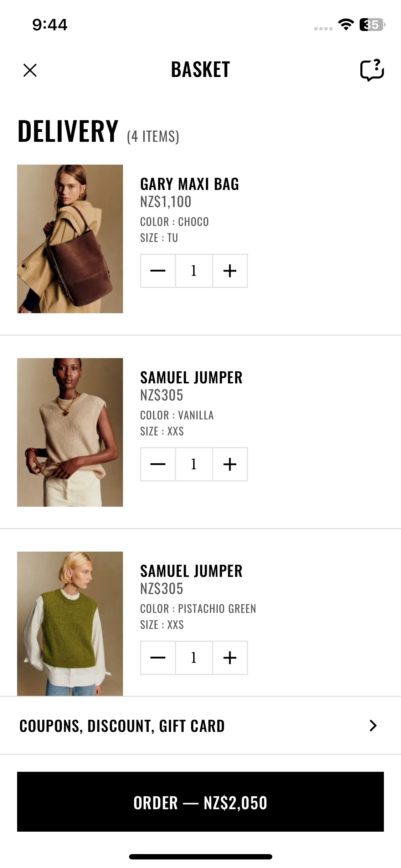Tap Vanilla jumper quantity value
The height and width of the screenshot is (868, 401).
tap(194, 464)
